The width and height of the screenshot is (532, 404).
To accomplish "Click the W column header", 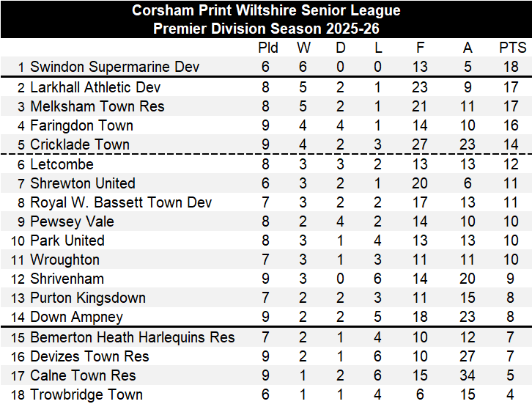I will (303, 48).
